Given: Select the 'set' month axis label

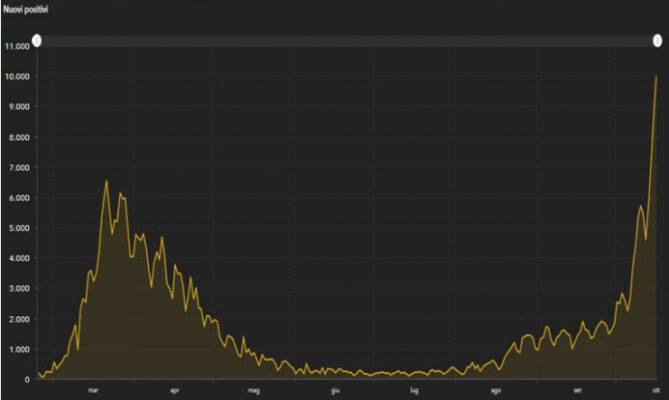Looking at the screenshot, I should [x=577, y=391].
